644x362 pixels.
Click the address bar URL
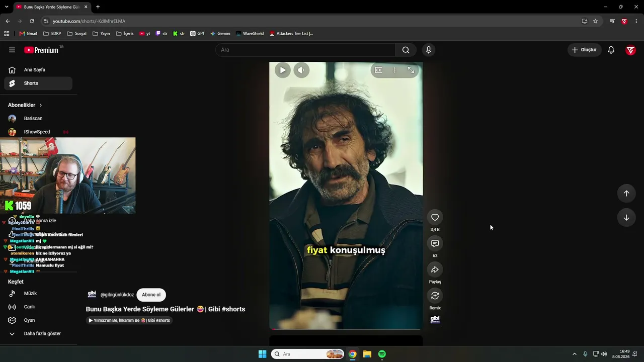point(89,21)
